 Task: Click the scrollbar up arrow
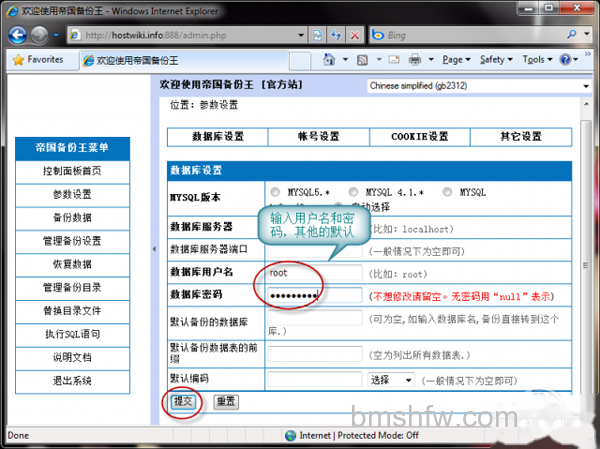tap(586, 104)
